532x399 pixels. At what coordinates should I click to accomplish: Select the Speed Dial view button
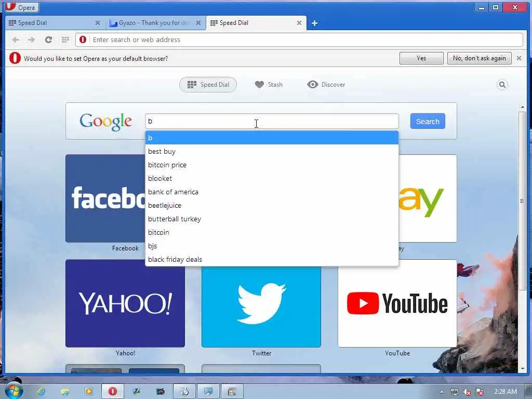pos(208,85)
